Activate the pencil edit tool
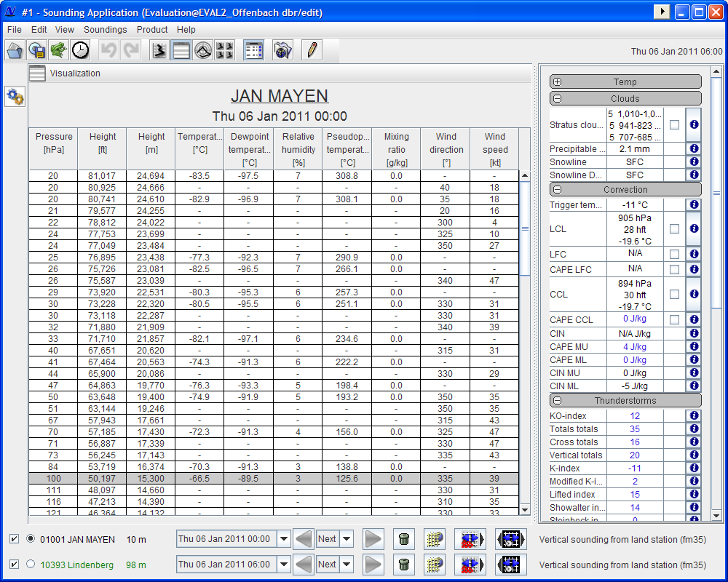 (x=312, y=50)
